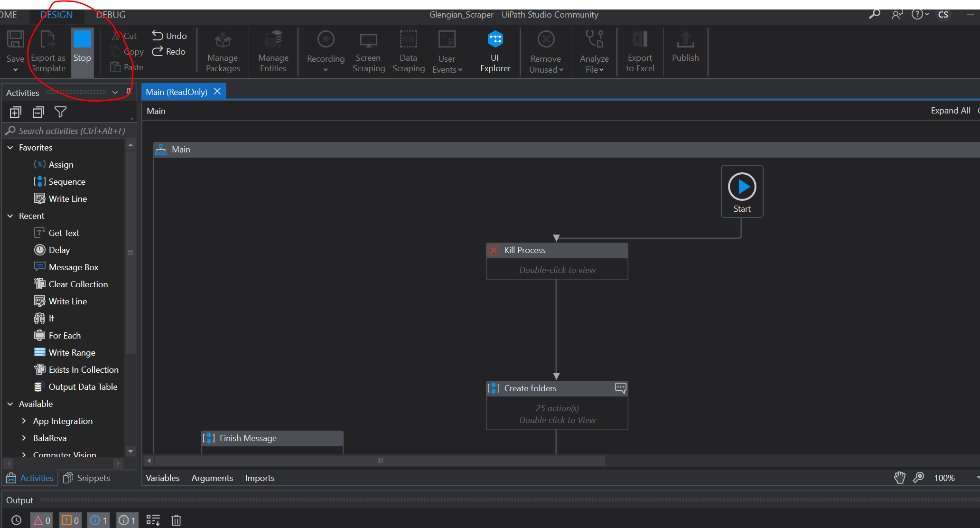Collapse the Favorites section

click(x=10, y=148)
